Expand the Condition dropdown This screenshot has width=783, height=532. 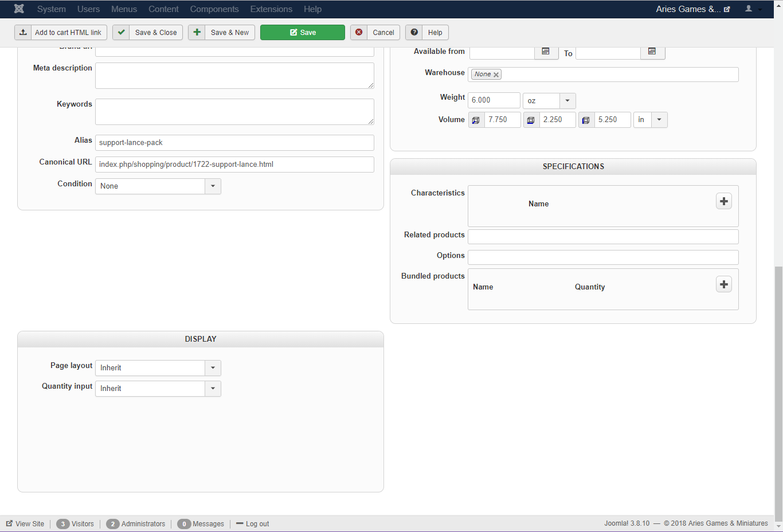tap(213, 186)
